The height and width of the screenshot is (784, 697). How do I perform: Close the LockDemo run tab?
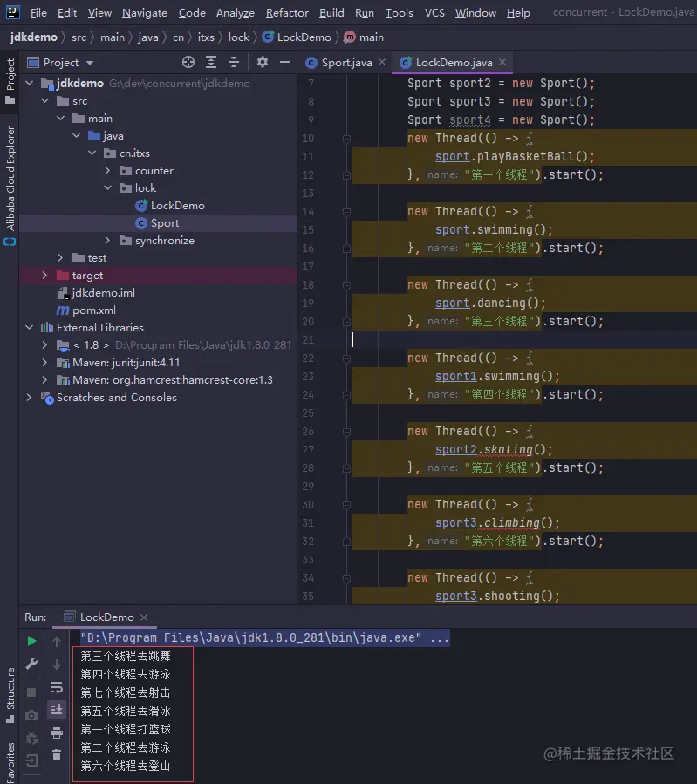pos(144,617)
